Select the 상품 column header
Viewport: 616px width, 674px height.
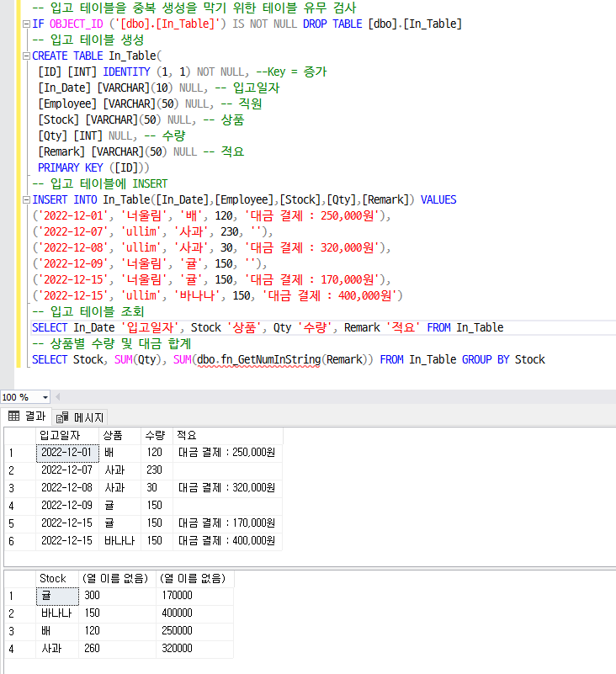tap(120, 435)
